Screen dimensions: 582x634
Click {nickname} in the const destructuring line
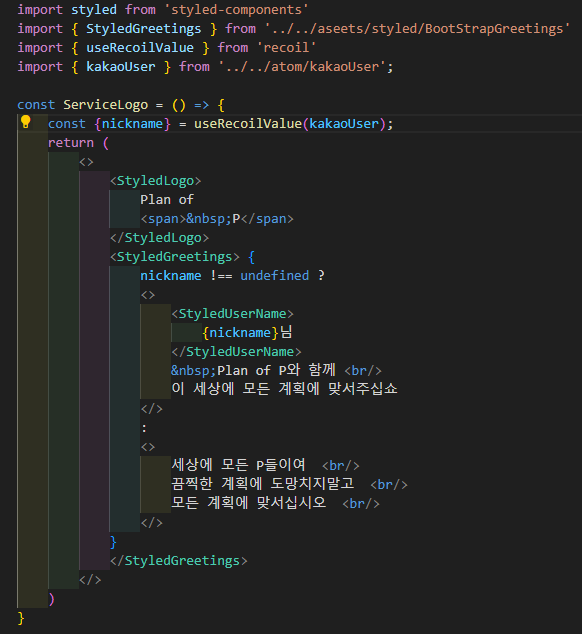(x=132, y=123)
